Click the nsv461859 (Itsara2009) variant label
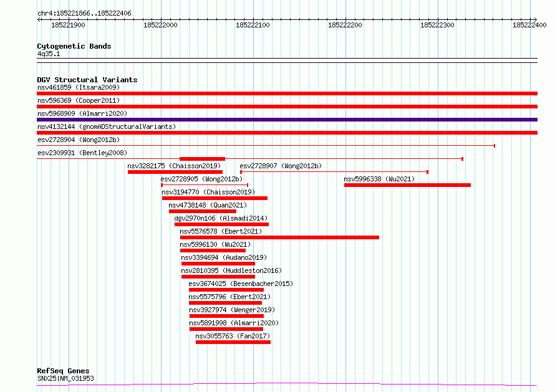This screenshot has height=392, width=555. [x=79, y=87]
